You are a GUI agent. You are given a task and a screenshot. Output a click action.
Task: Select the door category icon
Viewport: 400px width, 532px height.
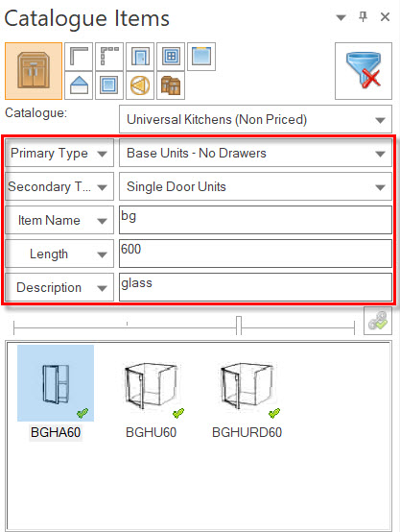[140, 57]
